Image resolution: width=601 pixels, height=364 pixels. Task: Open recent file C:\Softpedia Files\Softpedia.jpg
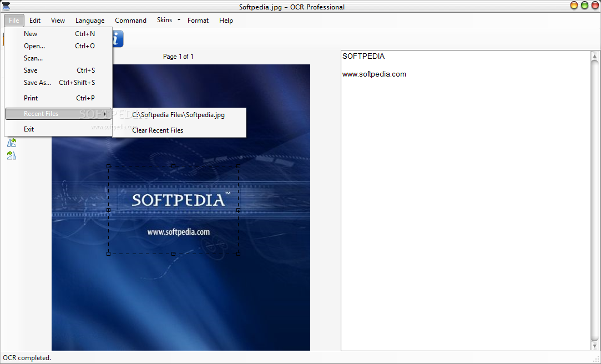coord(179,115)
